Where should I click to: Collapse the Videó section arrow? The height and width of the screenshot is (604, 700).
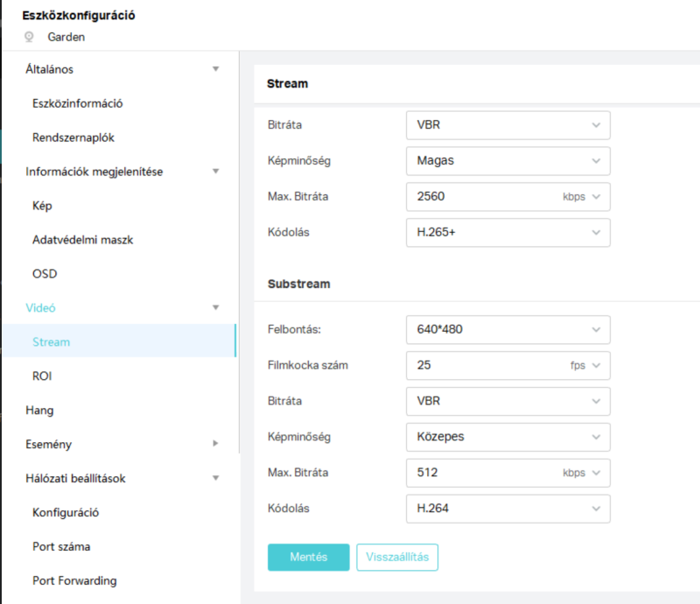pos(215,307)
